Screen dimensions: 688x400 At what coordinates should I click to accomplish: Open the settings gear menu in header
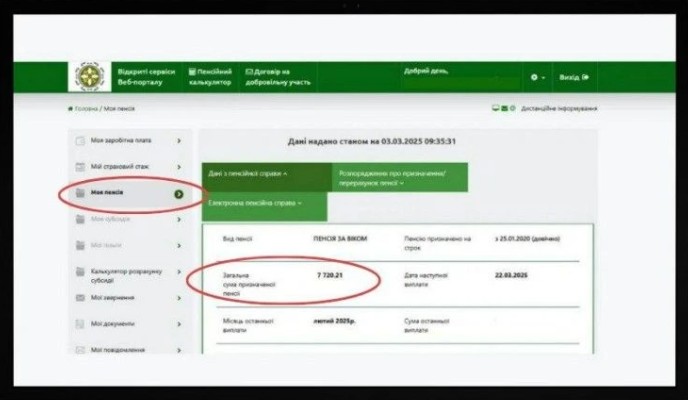536,77
